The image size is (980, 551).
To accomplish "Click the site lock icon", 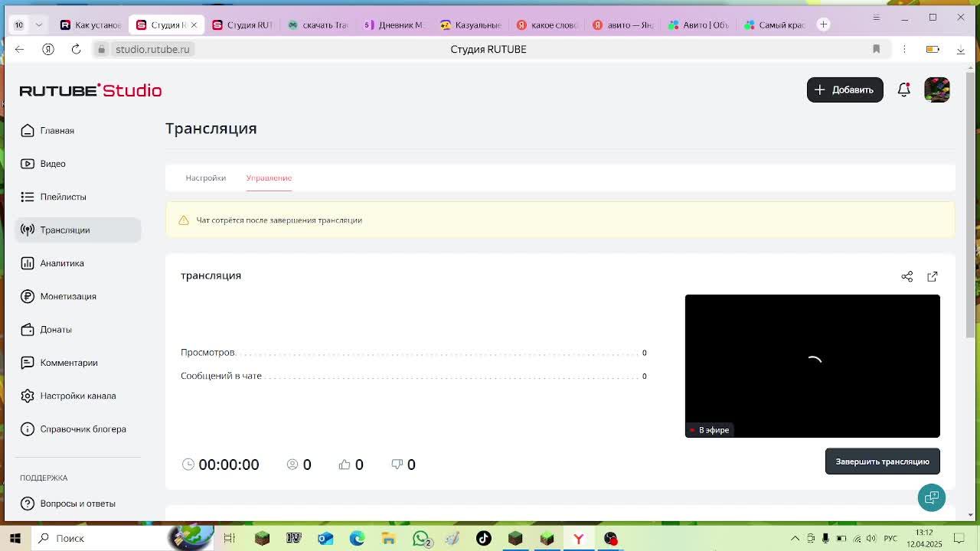I will tap(101, 49).
